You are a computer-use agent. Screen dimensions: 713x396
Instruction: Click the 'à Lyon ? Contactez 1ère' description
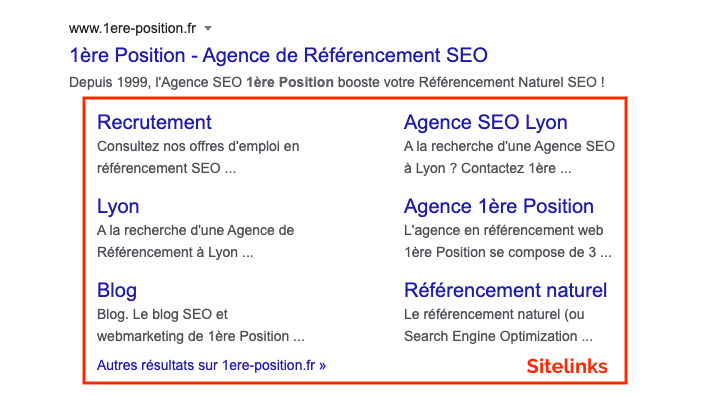(x=487, y=169)
